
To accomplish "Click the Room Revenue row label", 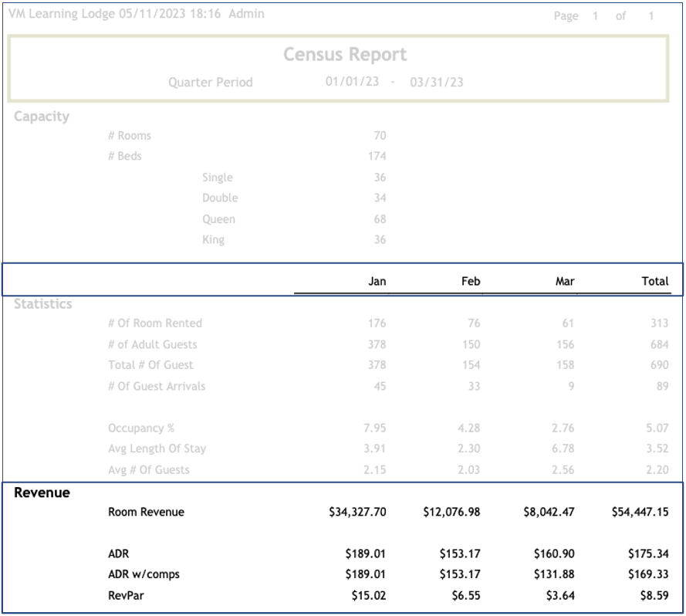I will point(146,512).
